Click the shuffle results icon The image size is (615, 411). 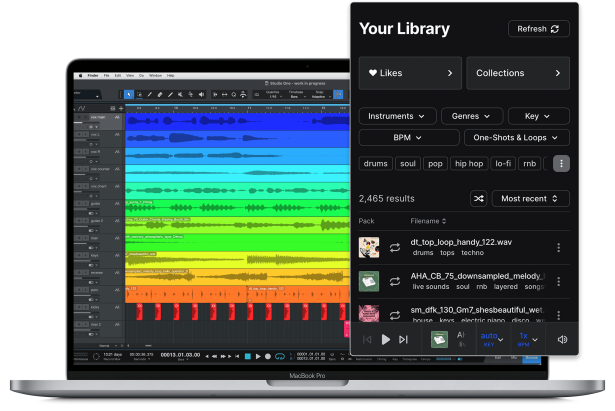coord(479,198)
